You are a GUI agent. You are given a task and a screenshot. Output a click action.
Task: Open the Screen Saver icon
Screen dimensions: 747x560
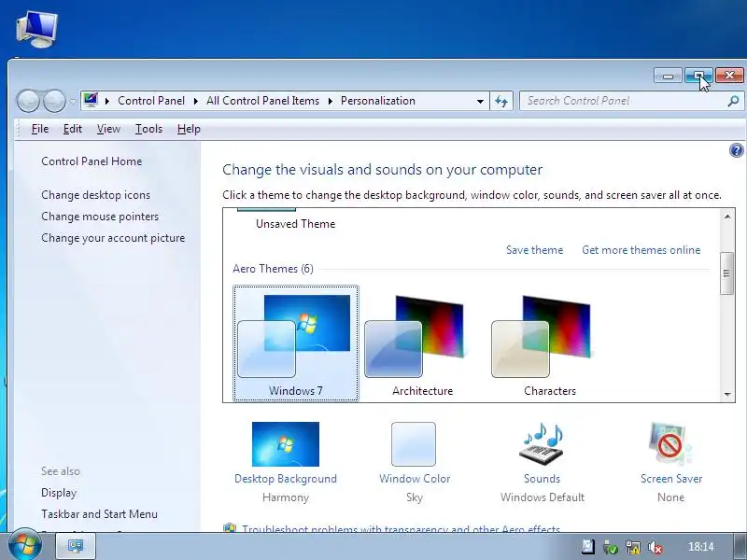(670, 444)
